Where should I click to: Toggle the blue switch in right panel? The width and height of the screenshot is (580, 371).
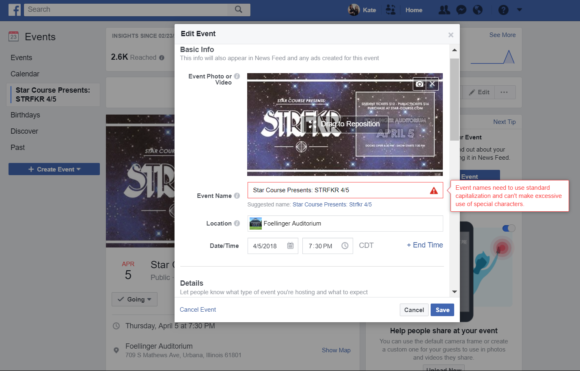click(508, 228)
